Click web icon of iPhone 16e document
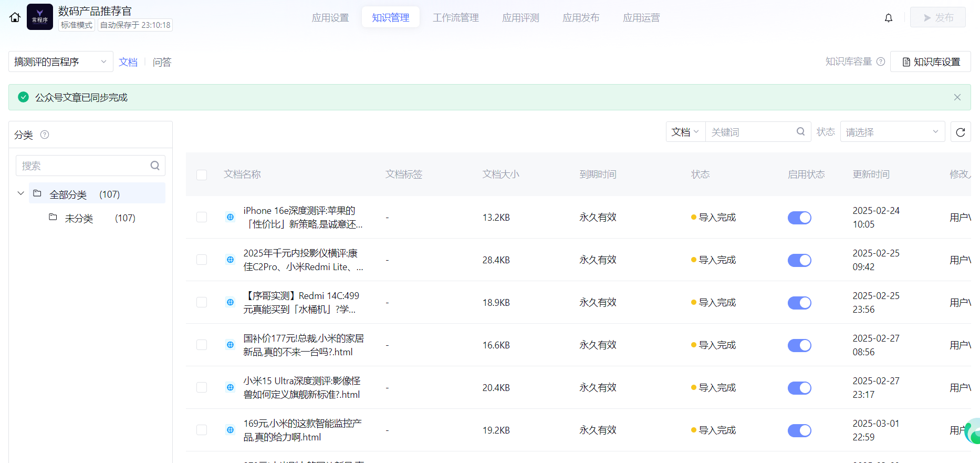This screenshot has width=980, height=463. (230, 217)
